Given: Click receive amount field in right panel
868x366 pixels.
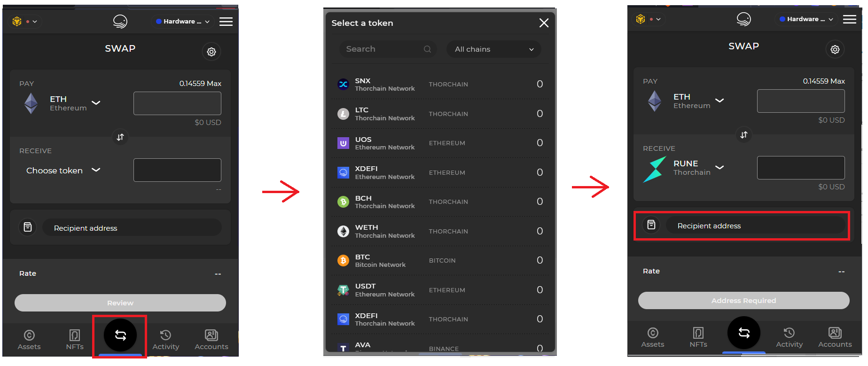Looking at the screenshot, I should tap(801, 168).
